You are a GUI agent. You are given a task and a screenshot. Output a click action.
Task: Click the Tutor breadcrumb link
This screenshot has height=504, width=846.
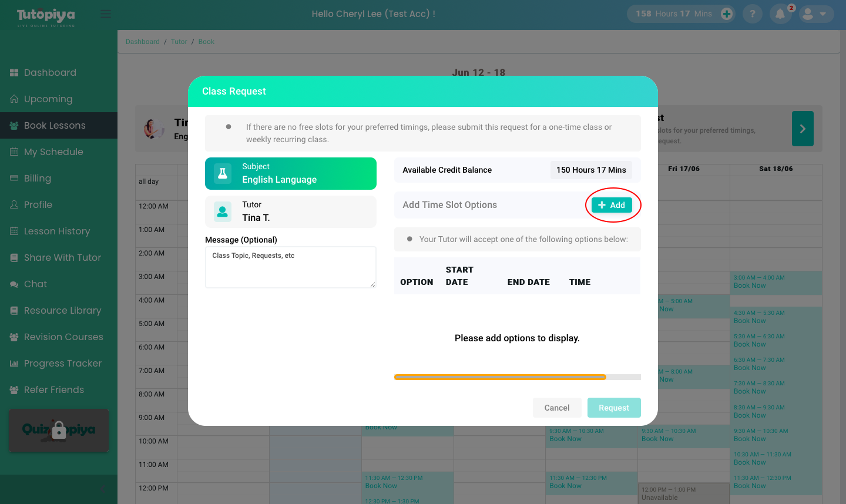[x=179, y=42]
